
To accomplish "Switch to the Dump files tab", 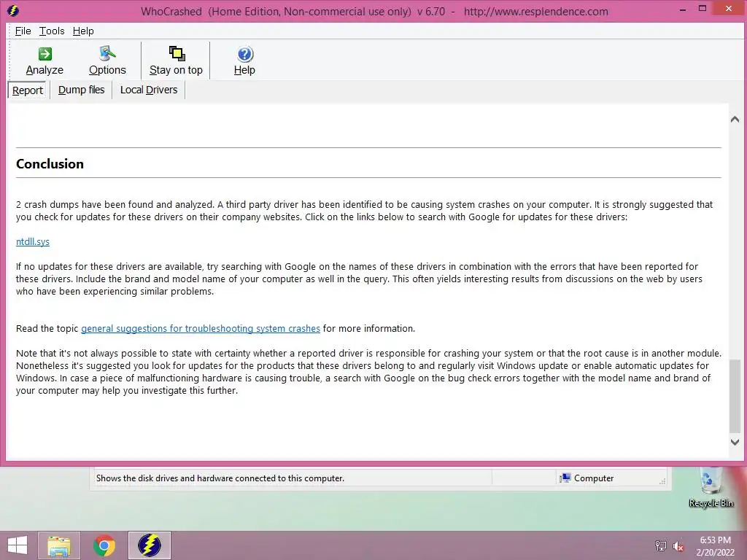I will (82, 90).
